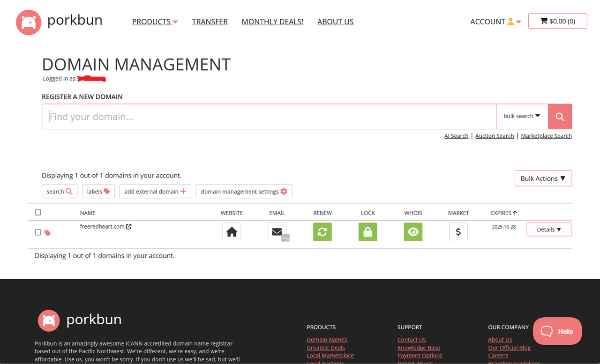Open freeredheart.com external link icon
Image resolution: width=600 pixels, height=364 pixels.
pyautogui.click(x=129, y=227)
